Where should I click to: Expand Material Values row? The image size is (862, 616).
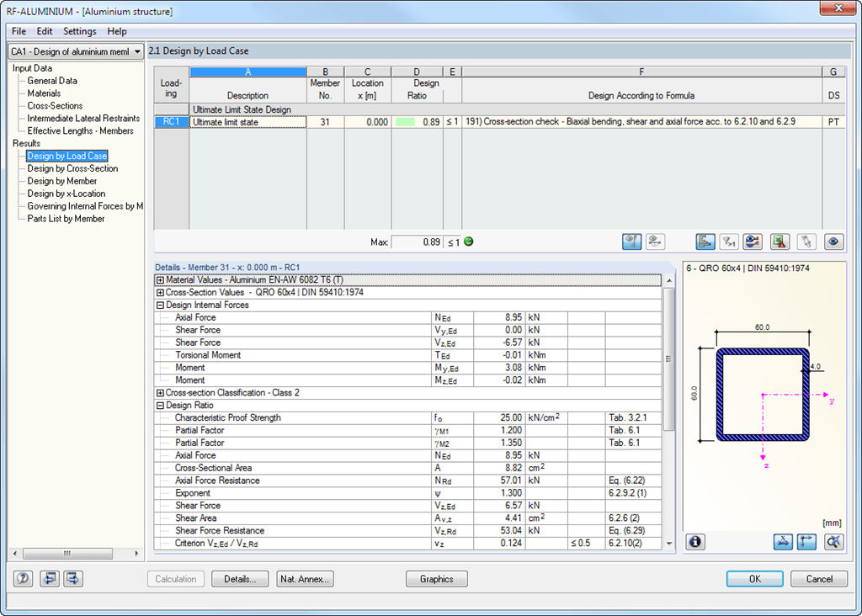(160, 280)
